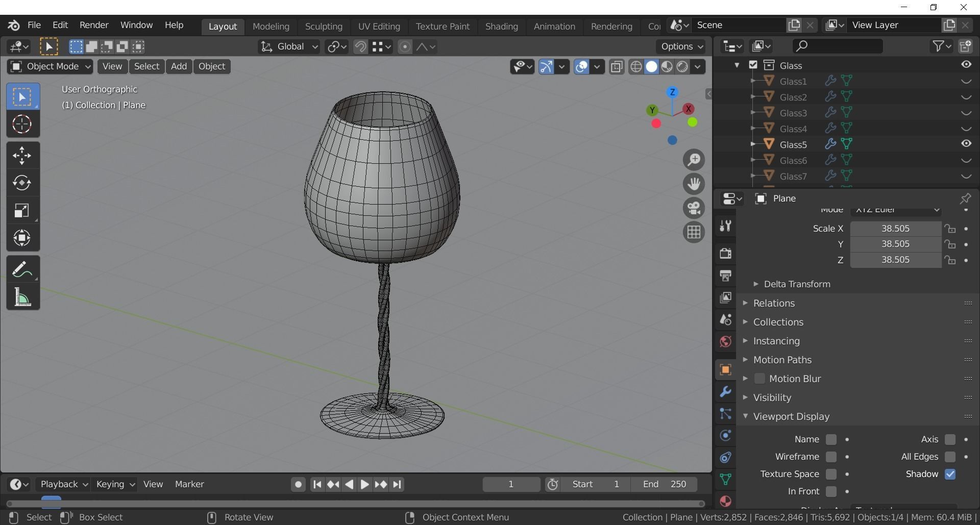Image resolution: width=980 pixels, height=525 pixels.
Task: Toggle the Glass collection checkbox
Action: [x=753, y=65]
